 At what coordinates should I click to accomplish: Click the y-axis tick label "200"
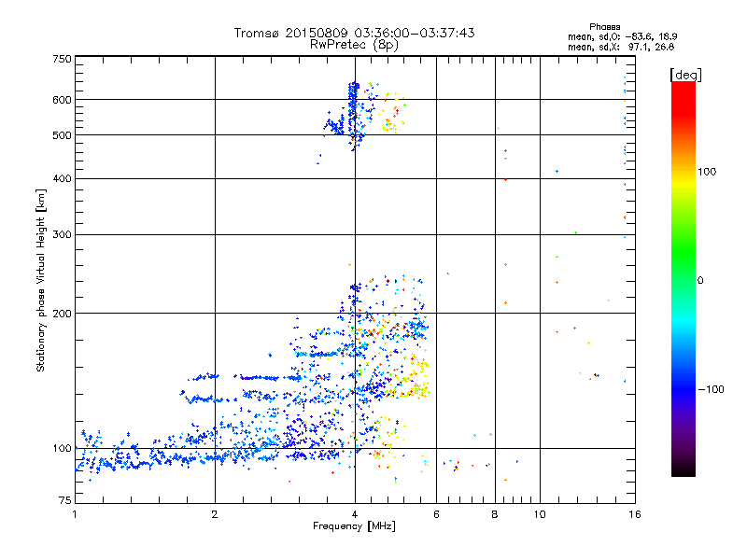pos(63,314)
